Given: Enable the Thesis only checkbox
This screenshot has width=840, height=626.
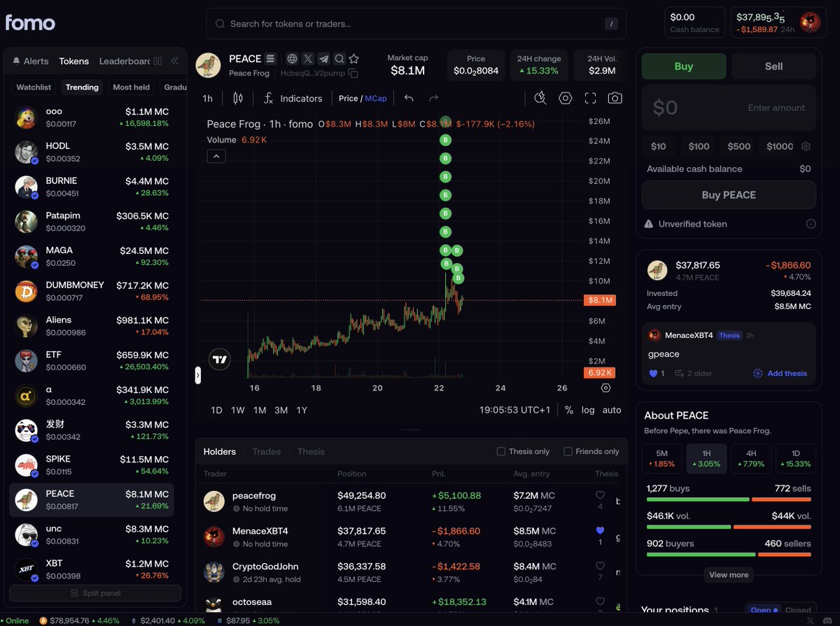Looking at the screenshot, I should (x=500, y=451).
